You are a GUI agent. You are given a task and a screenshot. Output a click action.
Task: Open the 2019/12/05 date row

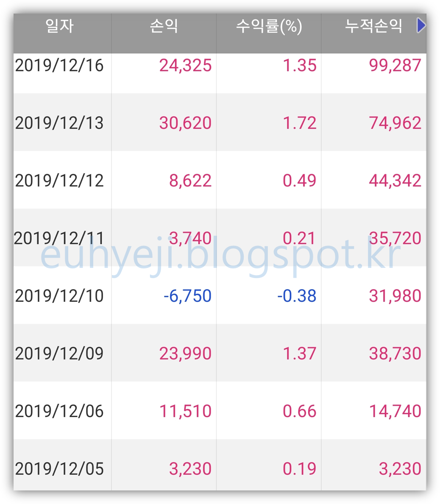[220, 465]
